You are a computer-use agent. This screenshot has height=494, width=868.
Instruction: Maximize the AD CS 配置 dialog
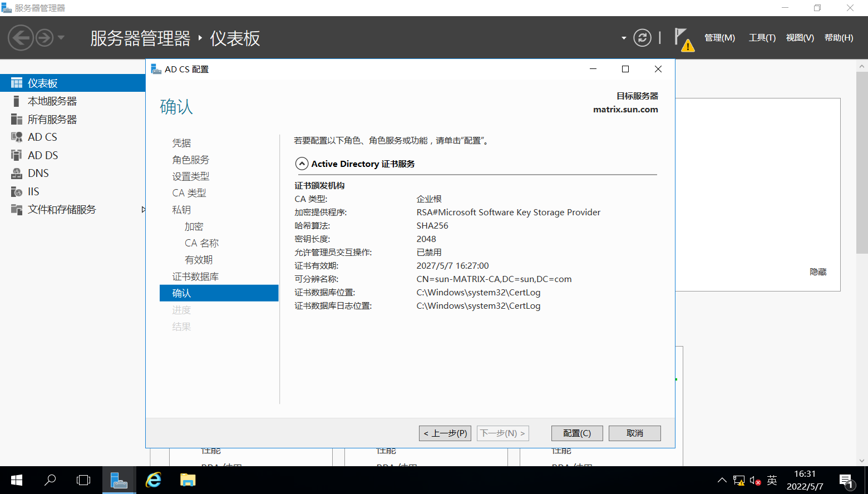pyautogui.click(x=625, y=69)
